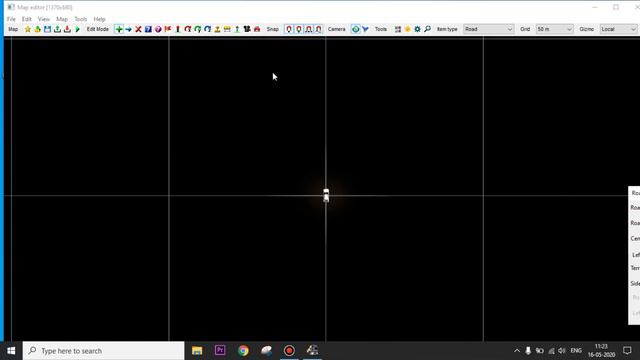
Task: Click the red car edit mode icon
Action: click(x=257, y=29)
